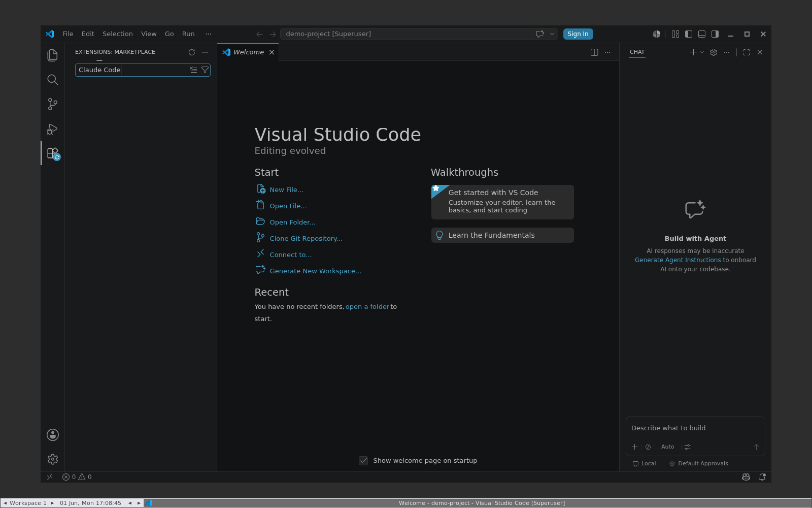The image size is (812, 508).
Task: Click the Sign In button
Action: [x=578, y=34]
